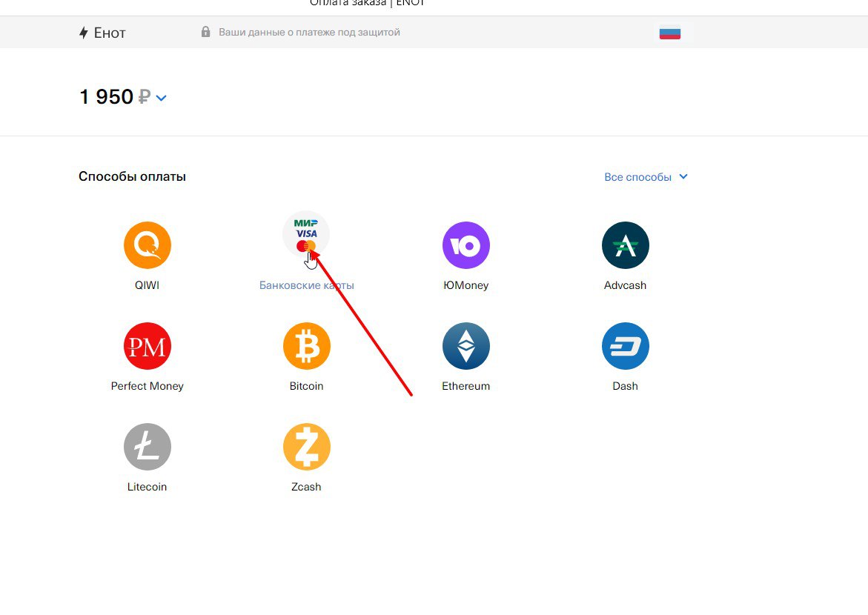Choose the Bitcoin payment icon

pos(307,346)
